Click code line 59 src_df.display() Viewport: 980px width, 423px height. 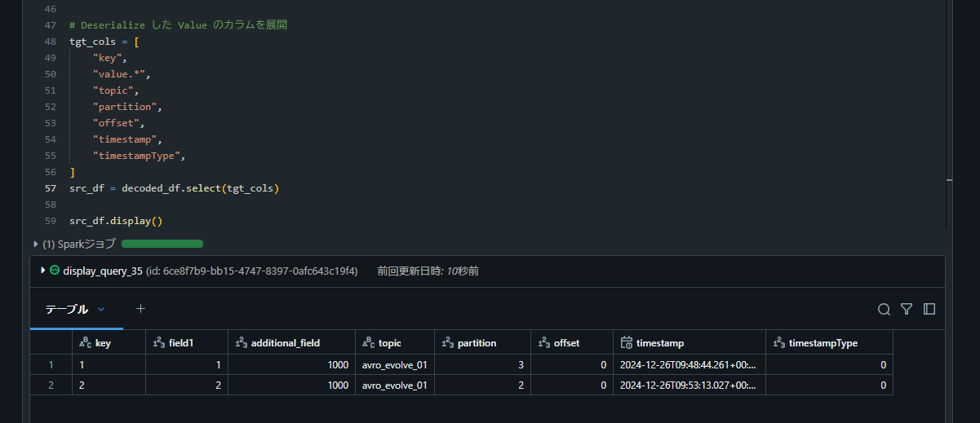(116, 221)
